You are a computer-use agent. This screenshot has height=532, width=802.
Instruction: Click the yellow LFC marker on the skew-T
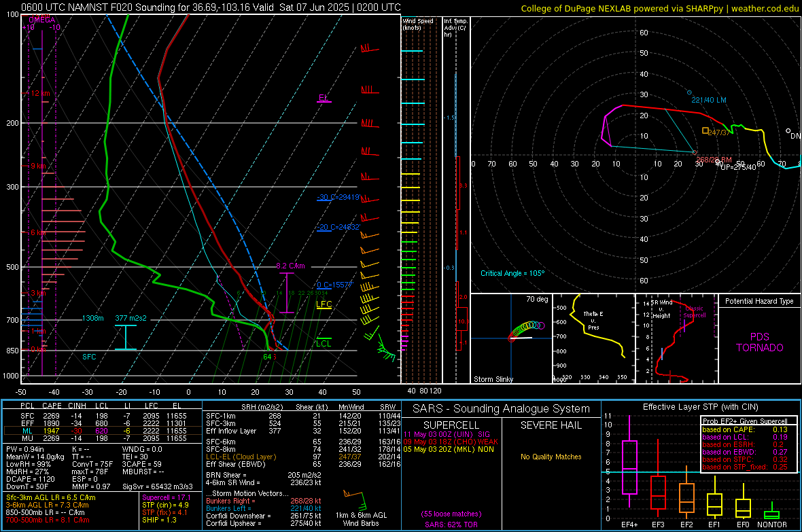point(324,304)
